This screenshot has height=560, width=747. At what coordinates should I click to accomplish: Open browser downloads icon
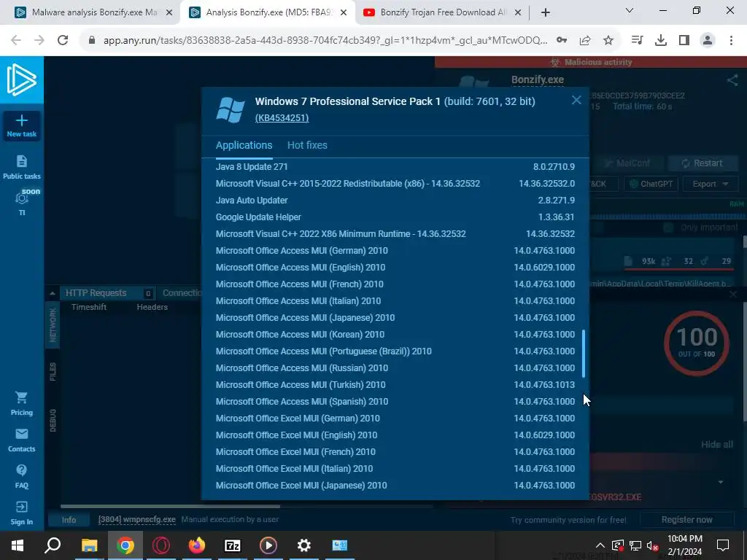(660, 41)
